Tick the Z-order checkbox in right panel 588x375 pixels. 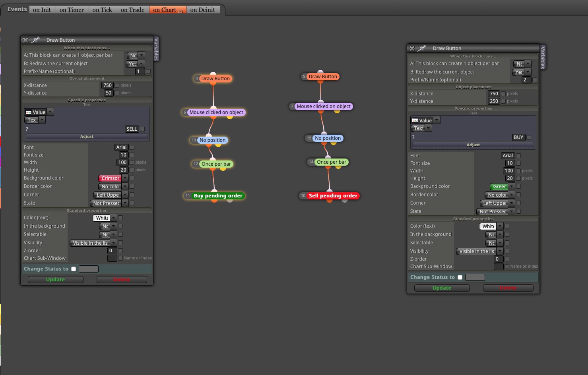507,259
